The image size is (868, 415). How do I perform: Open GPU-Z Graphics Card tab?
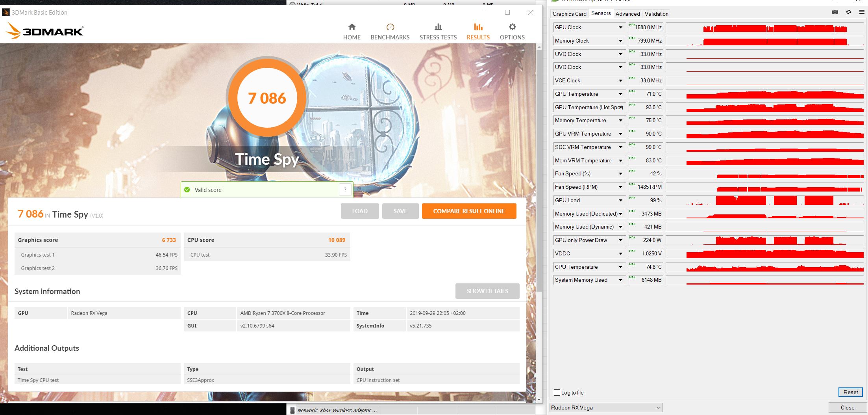pos(569,14)
